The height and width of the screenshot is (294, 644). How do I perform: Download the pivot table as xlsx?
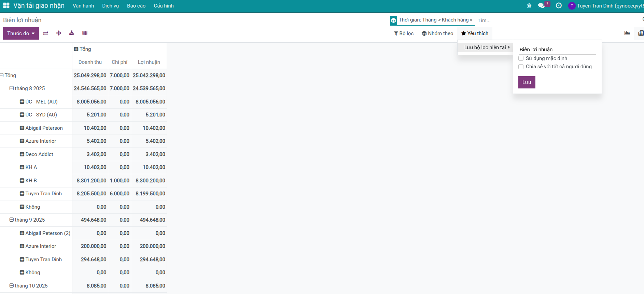[x=72, y=33]
